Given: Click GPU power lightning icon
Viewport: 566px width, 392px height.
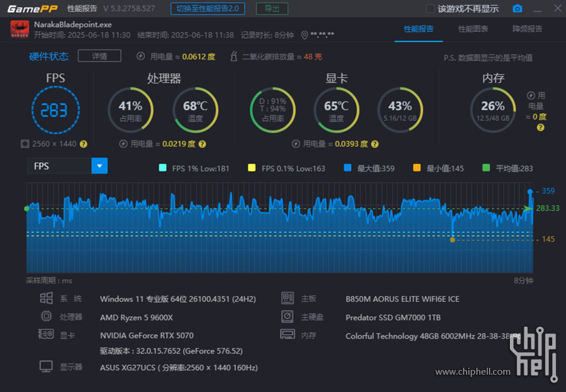Looking at the screenshot, I should coord(295,144).
